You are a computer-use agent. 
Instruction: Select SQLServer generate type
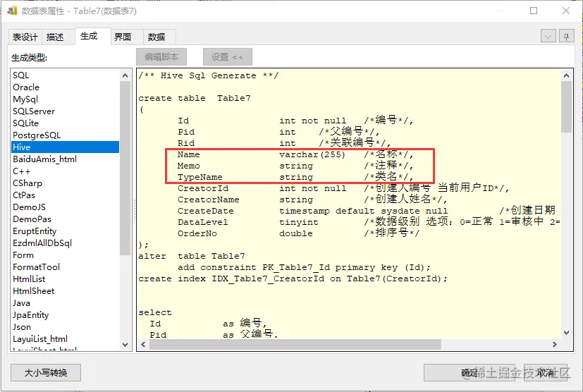[65, 111]
